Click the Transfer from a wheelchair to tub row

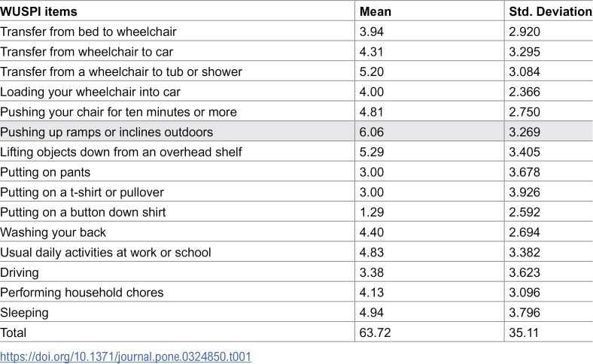click(x=296, y=71)
